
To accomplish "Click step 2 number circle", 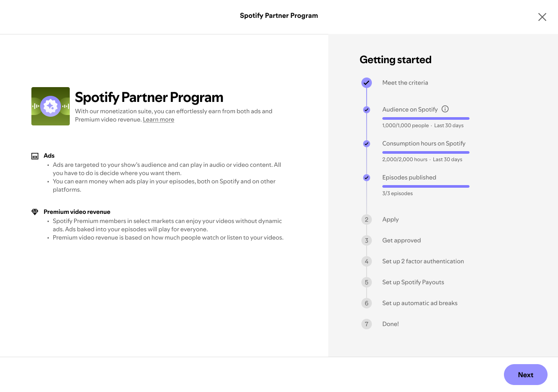I will pyautogui.click(x=367, y=220).
